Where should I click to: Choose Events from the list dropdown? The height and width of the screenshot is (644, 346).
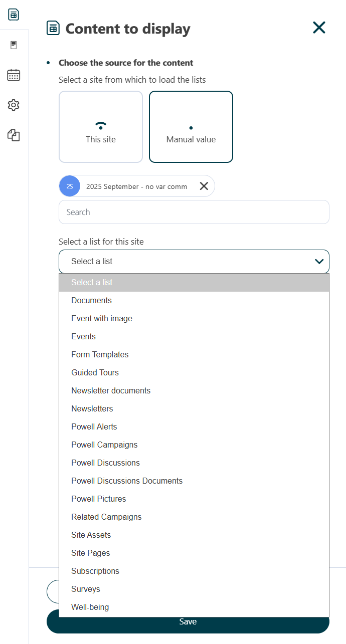click(x=83, y=336)
